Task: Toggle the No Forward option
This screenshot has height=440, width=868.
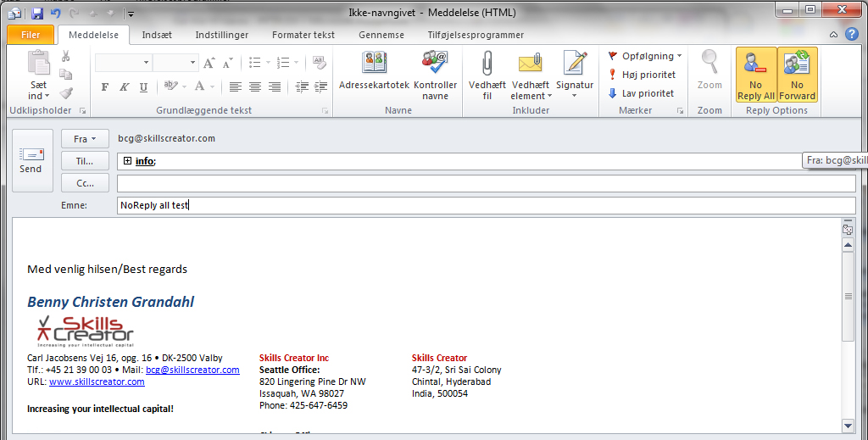Action: (x=797, y=75)
